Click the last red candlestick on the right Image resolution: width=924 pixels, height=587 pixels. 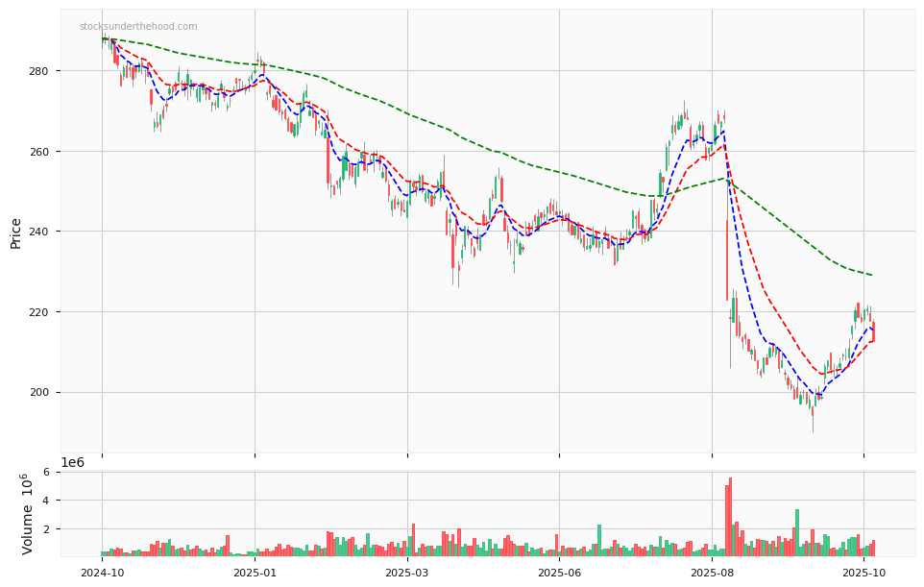point(872,331)
